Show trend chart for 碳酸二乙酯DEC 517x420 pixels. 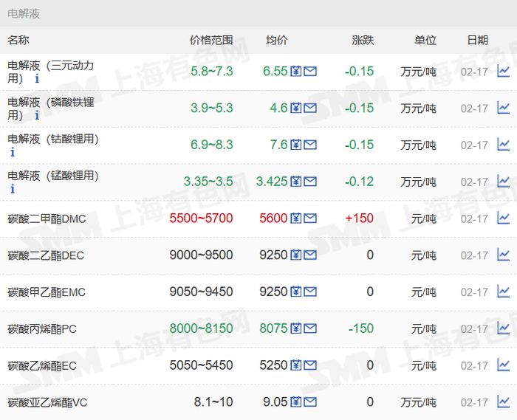pos(503,255)
